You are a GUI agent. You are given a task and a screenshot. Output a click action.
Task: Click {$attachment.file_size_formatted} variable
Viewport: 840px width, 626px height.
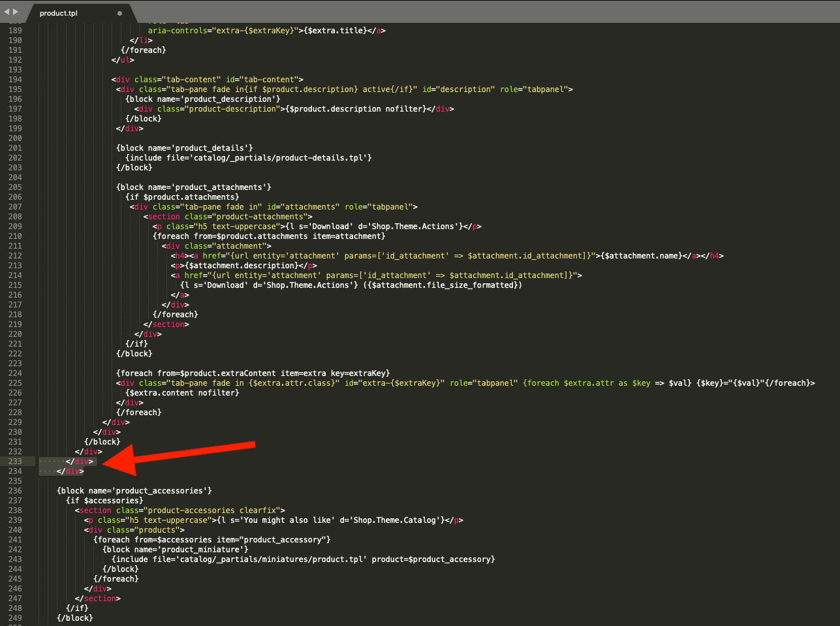coord(443,285)
